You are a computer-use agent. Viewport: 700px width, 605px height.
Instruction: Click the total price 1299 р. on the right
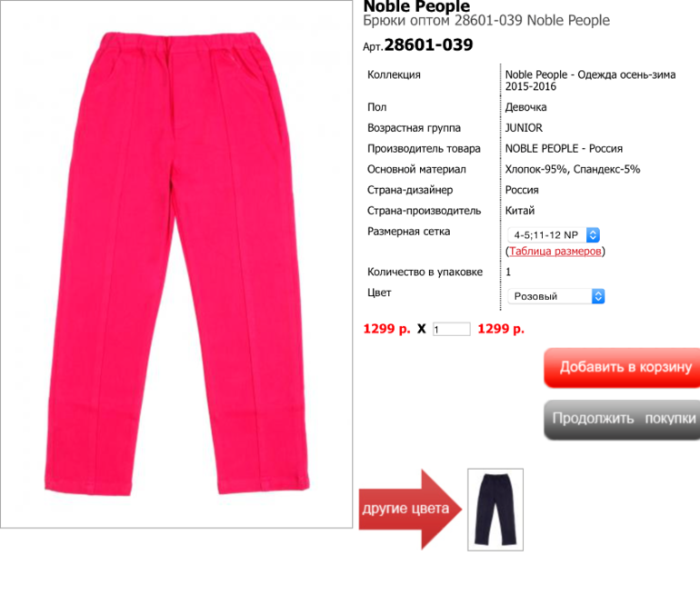(501, 329)
